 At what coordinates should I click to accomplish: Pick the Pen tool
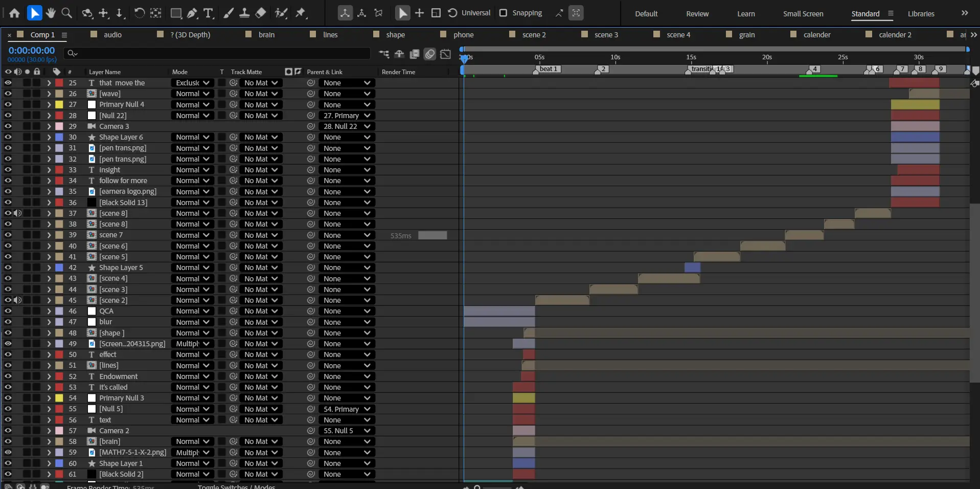pos(192,13)
